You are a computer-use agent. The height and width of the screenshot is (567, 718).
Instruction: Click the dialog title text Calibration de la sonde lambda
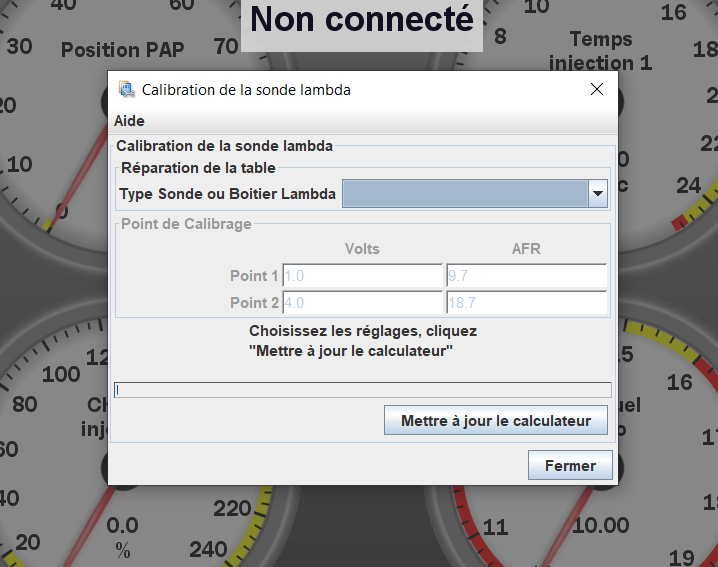pos(246,89)
